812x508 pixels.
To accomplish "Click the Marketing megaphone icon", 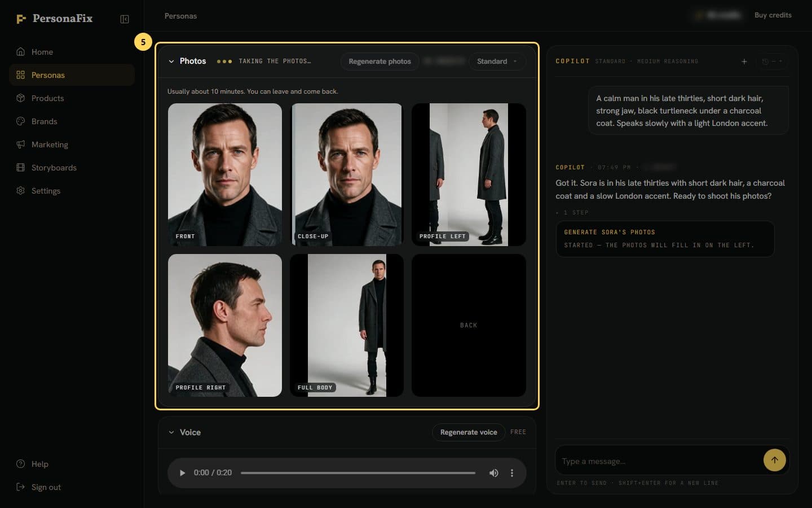I will point(21,144).
